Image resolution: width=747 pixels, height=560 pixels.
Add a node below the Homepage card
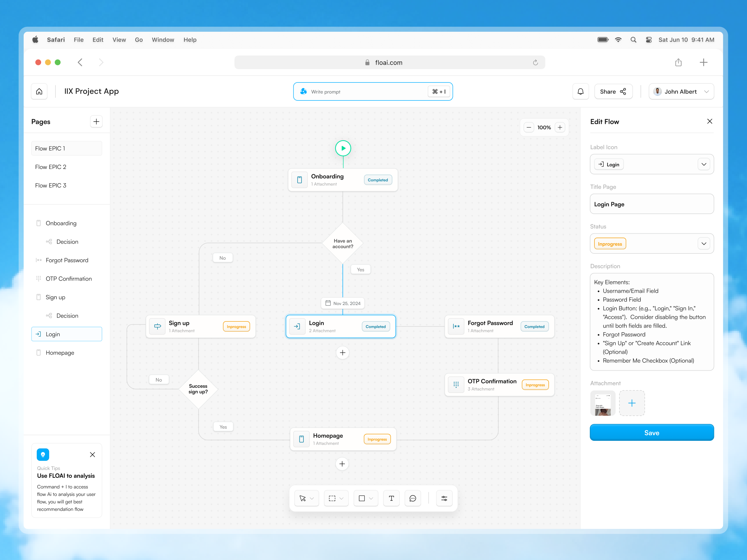pos(342,464)
